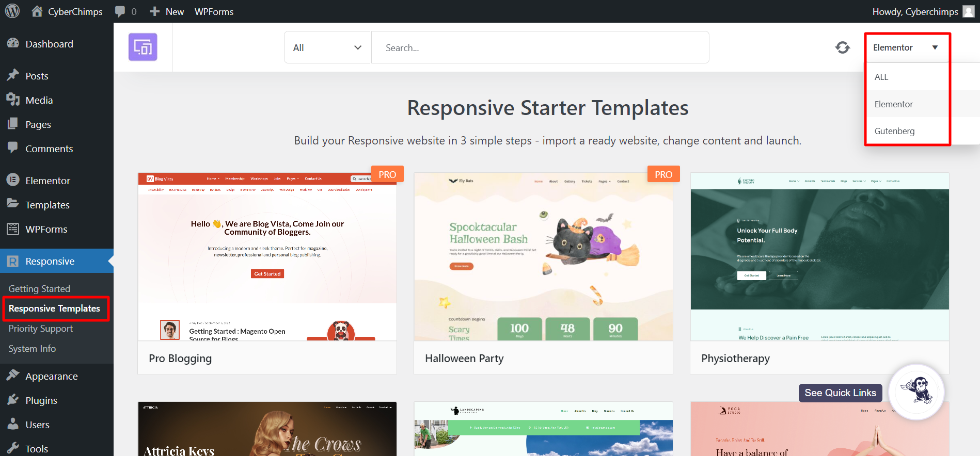Screen dimensions: 980x456
Task: Click the chimp mascot quick links icon
Action: click(916, 392)
